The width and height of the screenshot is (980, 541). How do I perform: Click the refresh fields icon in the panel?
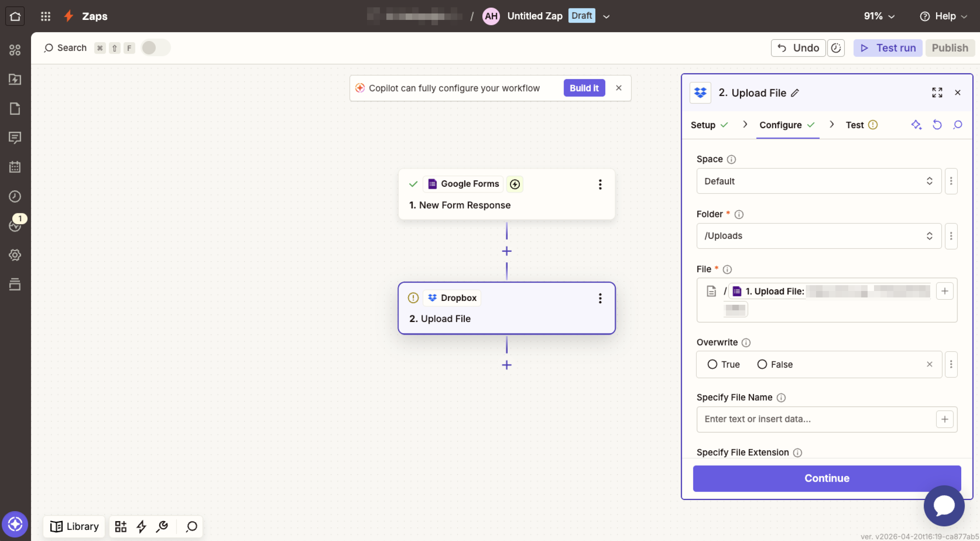pyautogui.click(x=937, y=125)
